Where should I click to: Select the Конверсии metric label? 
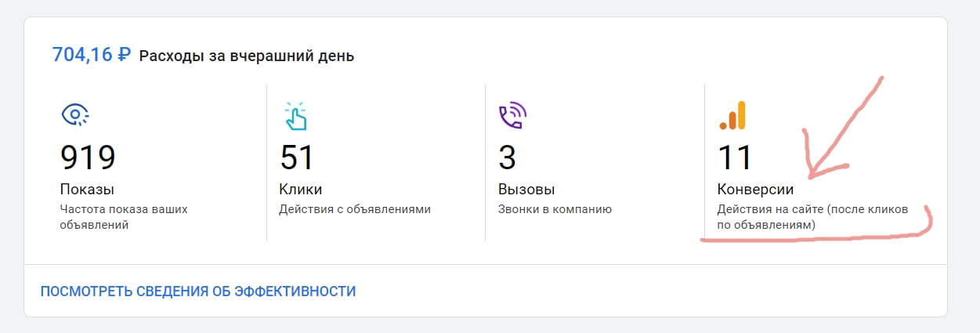755,190
